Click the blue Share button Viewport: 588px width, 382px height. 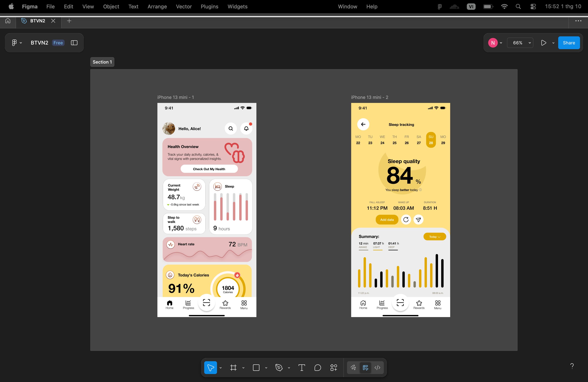[569, 43]
